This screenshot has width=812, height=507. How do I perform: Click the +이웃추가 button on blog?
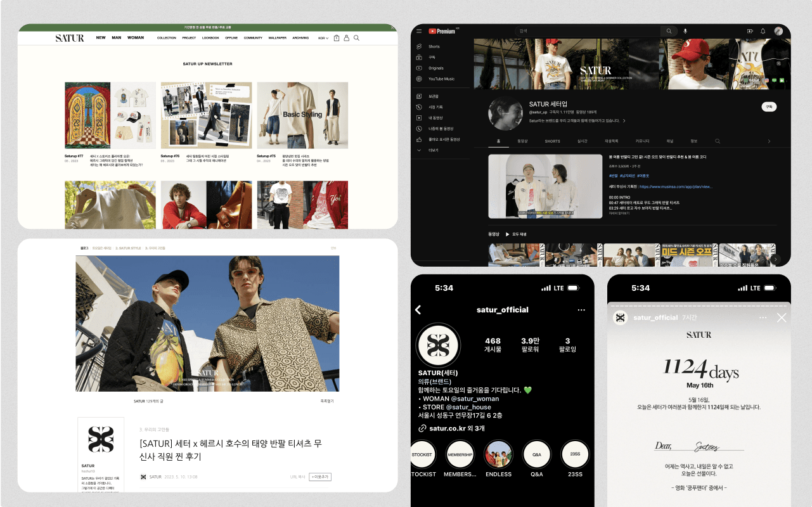[320, 477]
